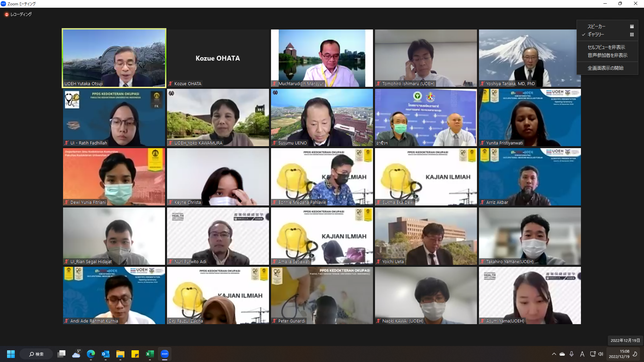Click the IME input mode A indicator

click(582, 354)
